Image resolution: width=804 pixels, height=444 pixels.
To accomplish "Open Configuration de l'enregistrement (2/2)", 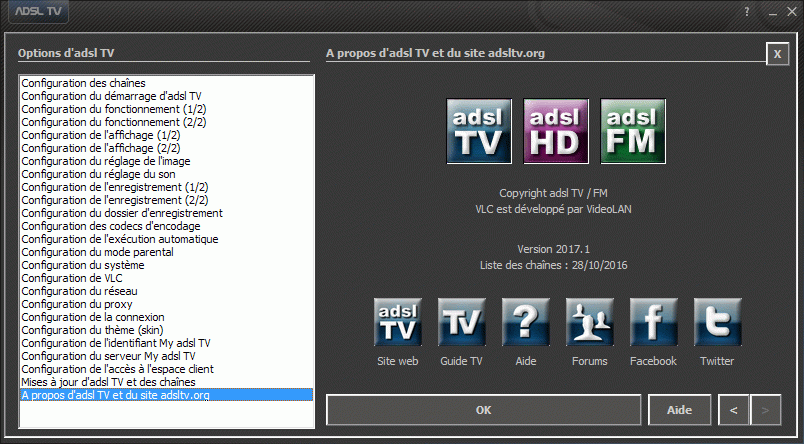I will click(x=166, y=200).
